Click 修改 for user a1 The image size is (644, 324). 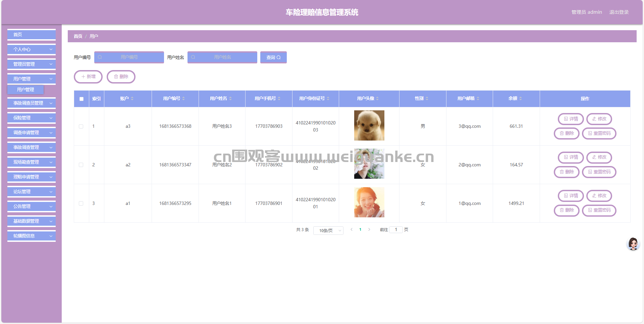click(x=599, y=196)
